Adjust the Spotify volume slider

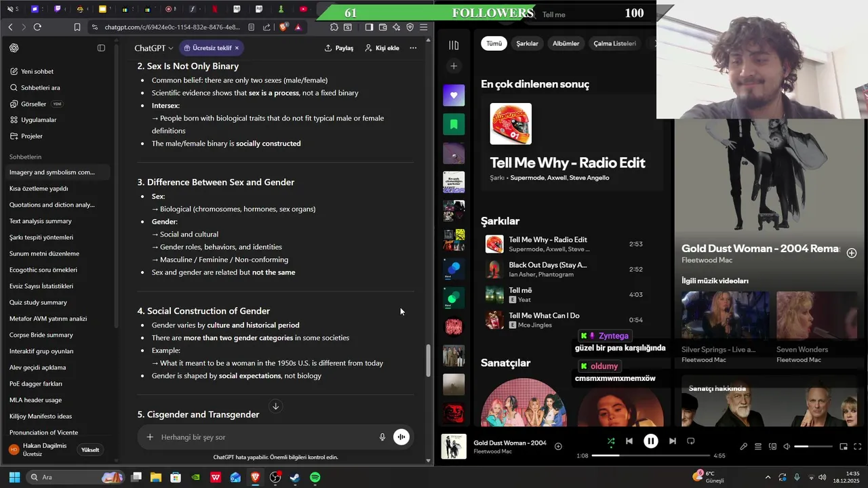point(813,447)
